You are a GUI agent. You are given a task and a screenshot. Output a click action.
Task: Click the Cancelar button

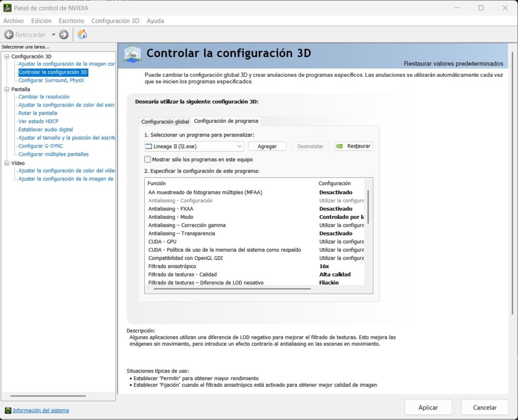(485, 407)
